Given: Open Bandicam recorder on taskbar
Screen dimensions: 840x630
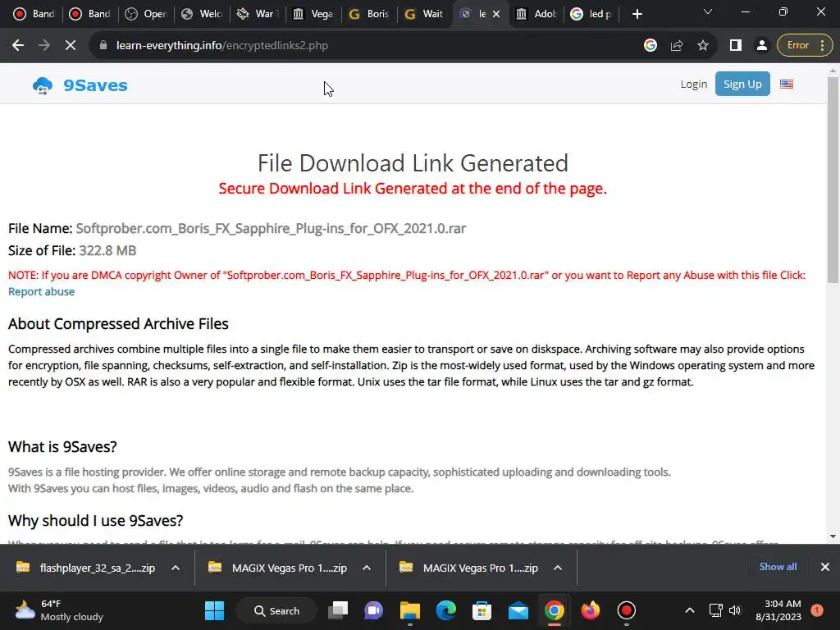Looking at the screenshot, I should 626,610.
